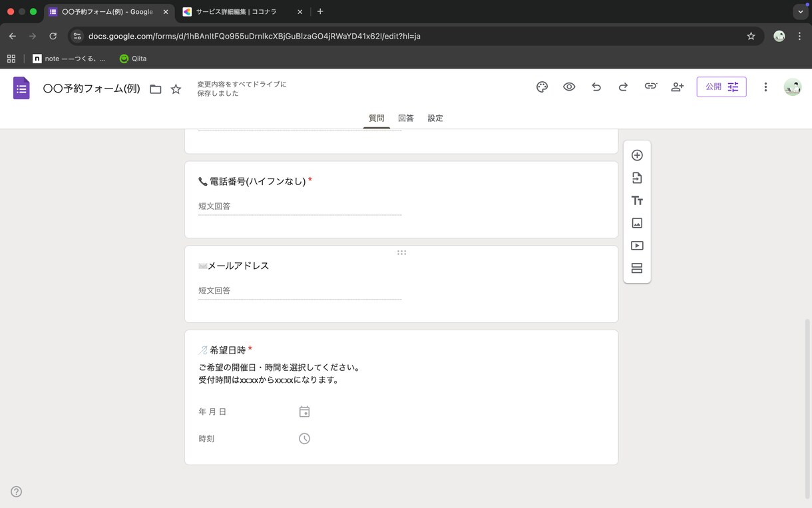The image size is (812, 508).
Task: Click the 短文回答 field under 電話番号
Action: pyautogui.click(x=300, y=206)
